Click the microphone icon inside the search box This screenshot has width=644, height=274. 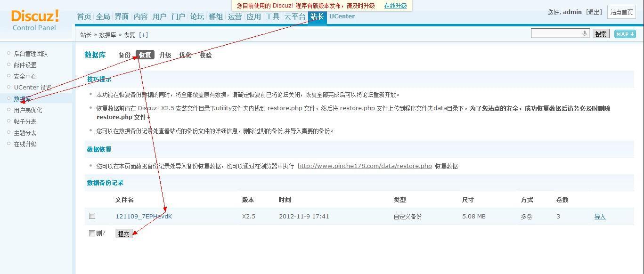click(x=584, y=33)
